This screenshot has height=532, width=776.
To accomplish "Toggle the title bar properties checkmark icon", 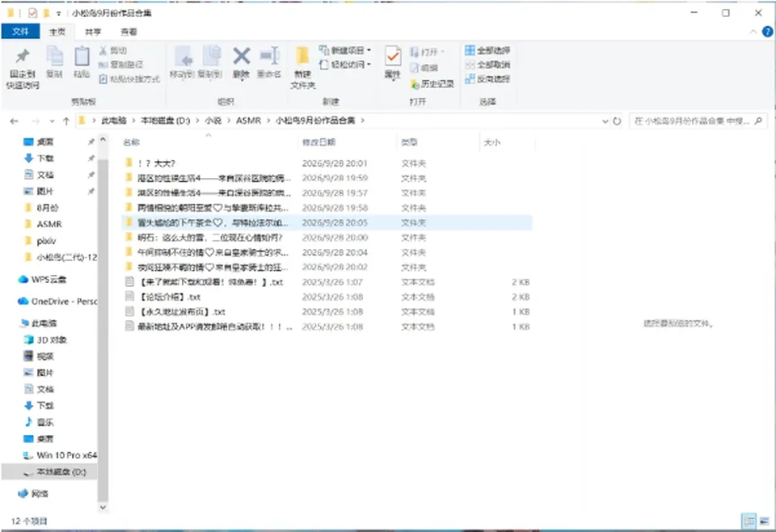I will pos(32,13).
